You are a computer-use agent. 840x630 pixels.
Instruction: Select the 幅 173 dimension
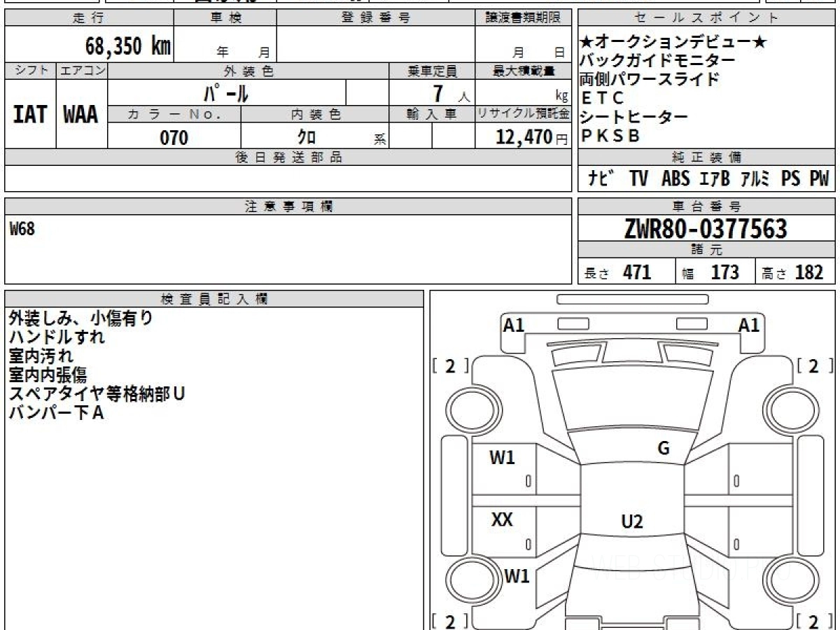coord(710,272)
